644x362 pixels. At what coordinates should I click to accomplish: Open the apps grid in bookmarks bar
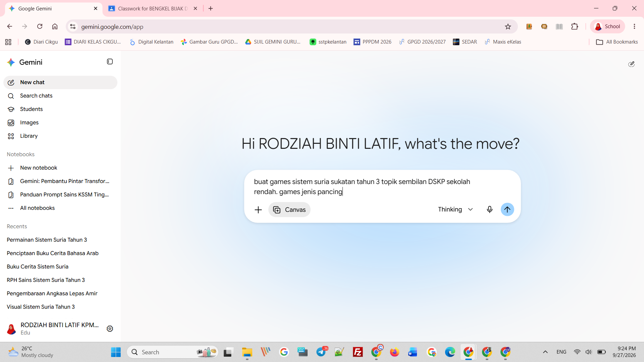(8, 42)
